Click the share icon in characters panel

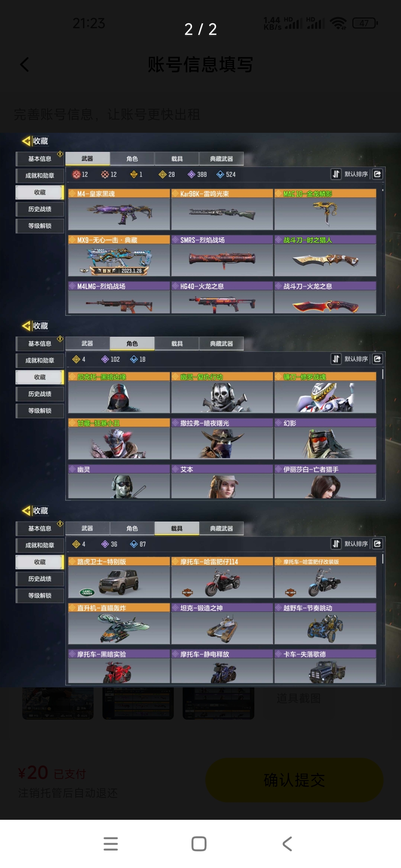tap(378, 359)
